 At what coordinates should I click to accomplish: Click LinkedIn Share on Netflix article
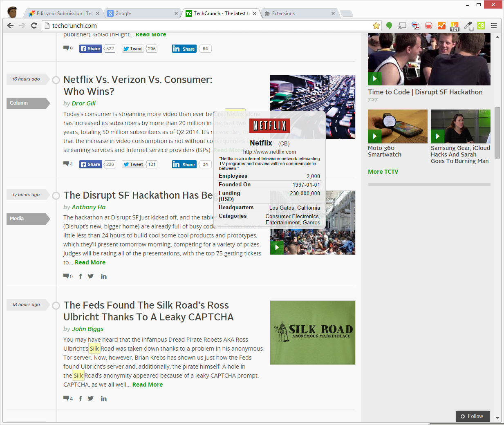pos(184,164)
